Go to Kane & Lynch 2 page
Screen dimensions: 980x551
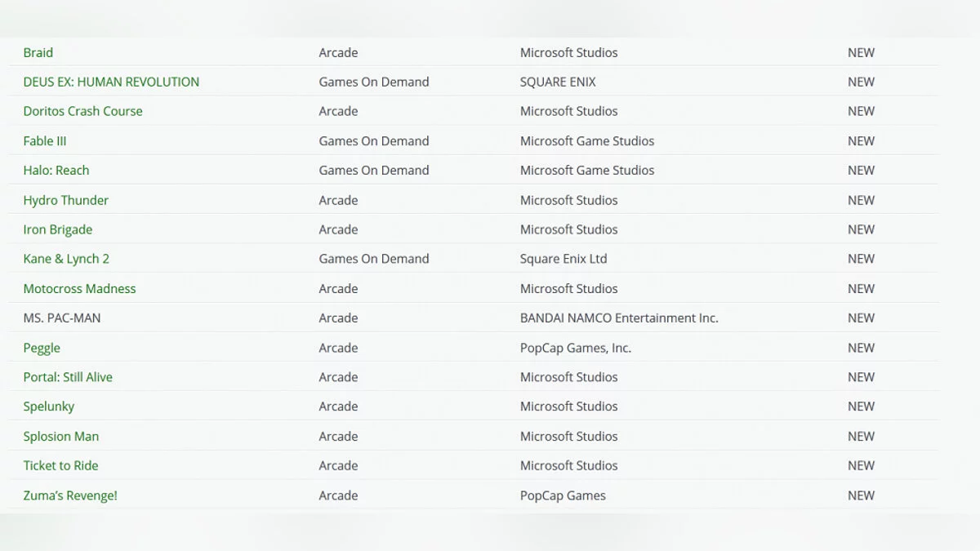coord(66,259)
